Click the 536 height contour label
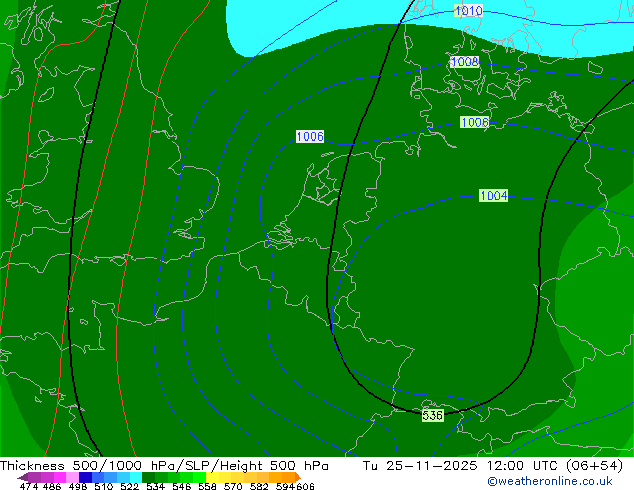The height and width of the screenshot is (490, 634). coord(433,415)
